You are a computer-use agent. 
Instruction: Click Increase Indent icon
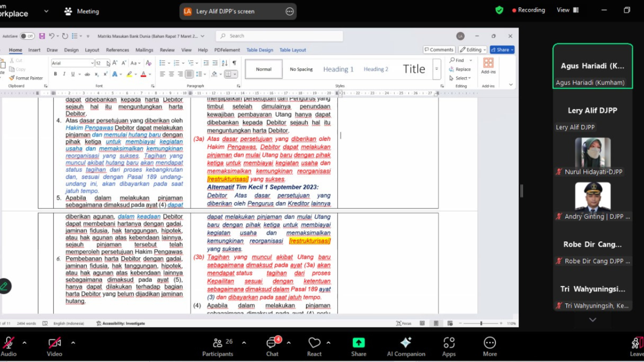tap(215, 63)
